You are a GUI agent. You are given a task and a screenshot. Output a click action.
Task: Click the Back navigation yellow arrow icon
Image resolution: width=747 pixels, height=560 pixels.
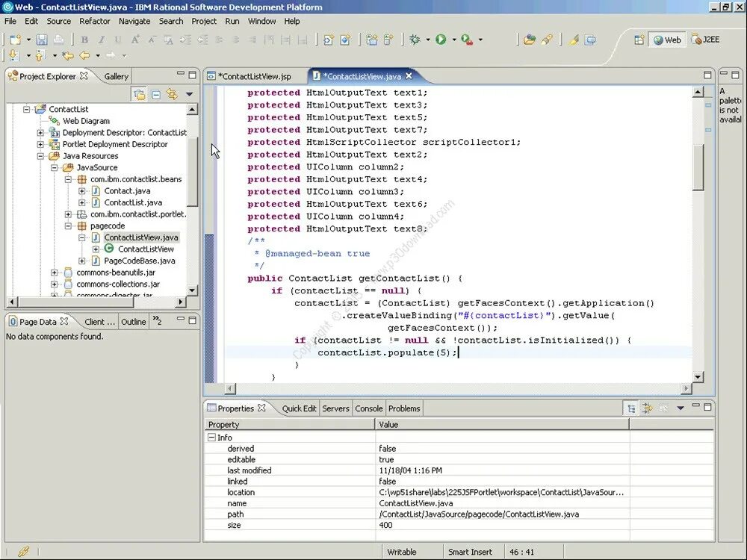click(84, 56)
